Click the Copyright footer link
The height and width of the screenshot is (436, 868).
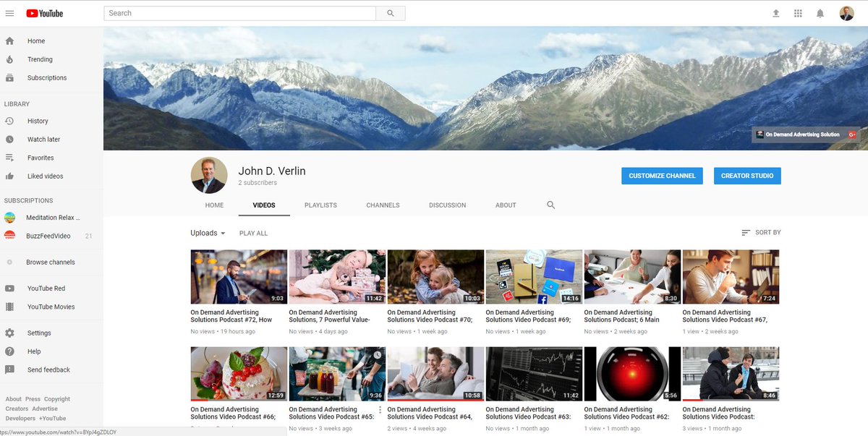pos(57,399)
